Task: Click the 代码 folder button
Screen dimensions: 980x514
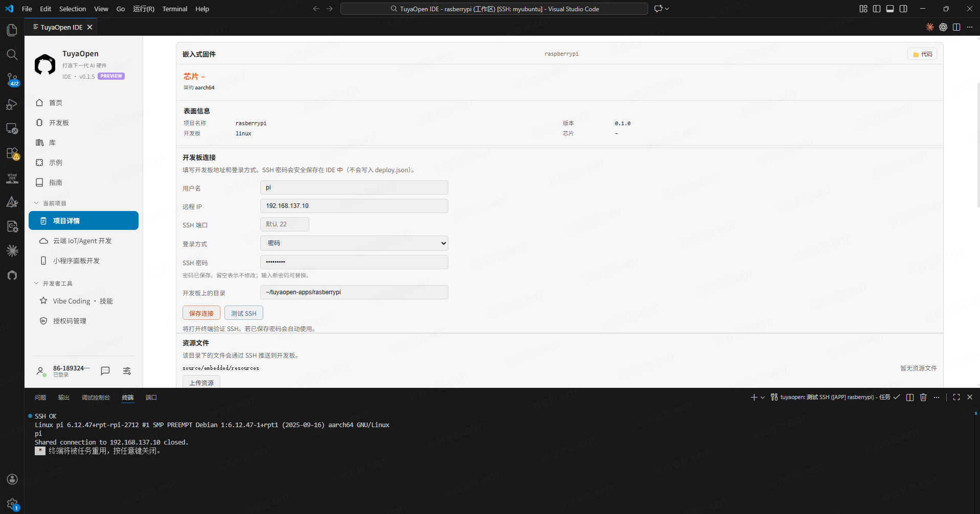Action: tap(922, 54)
